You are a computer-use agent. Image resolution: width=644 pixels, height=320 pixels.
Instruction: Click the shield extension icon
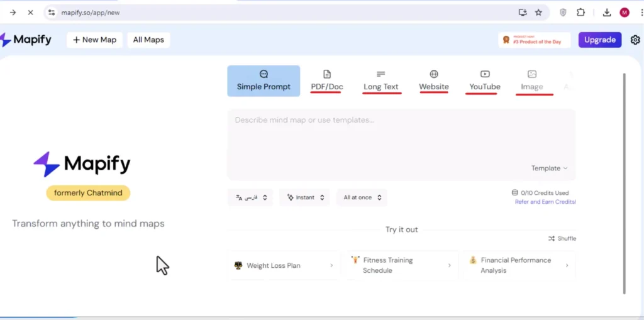[x=563, y=13]
